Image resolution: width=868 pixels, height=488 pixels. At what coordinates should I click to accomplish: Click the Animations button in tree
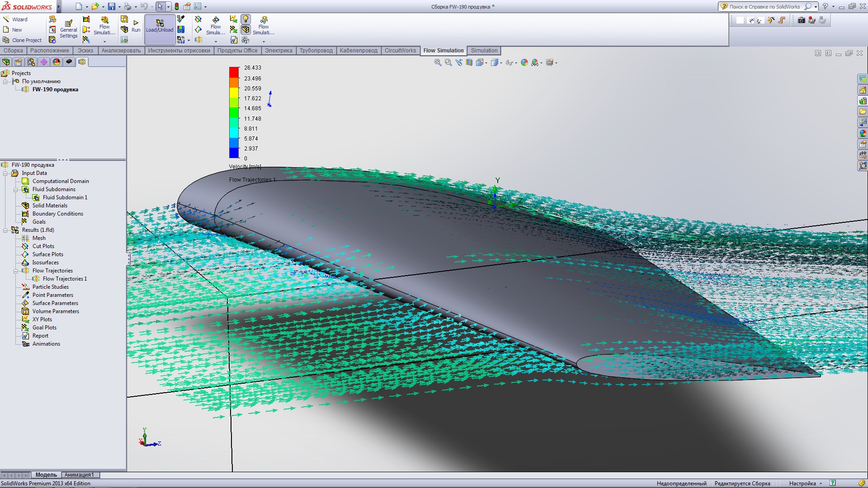46,344
